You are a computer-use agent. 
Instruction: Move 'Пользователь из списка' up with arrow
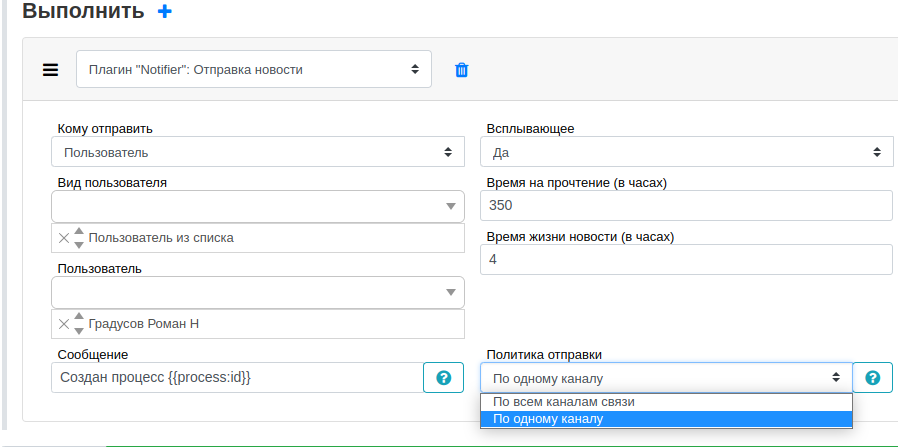tap(79, 232)
